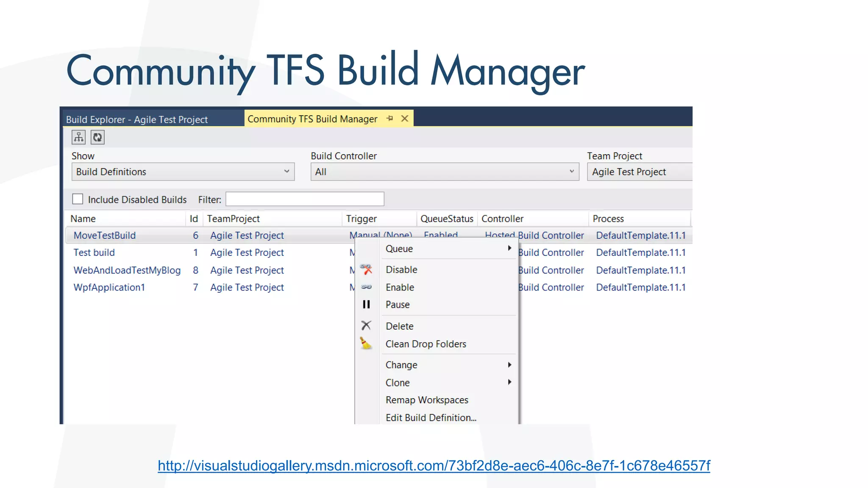Viewport: 868px width, 488px height.
Task: Select the WpfApplication1 build definition
Action: (x=109, y=287)
